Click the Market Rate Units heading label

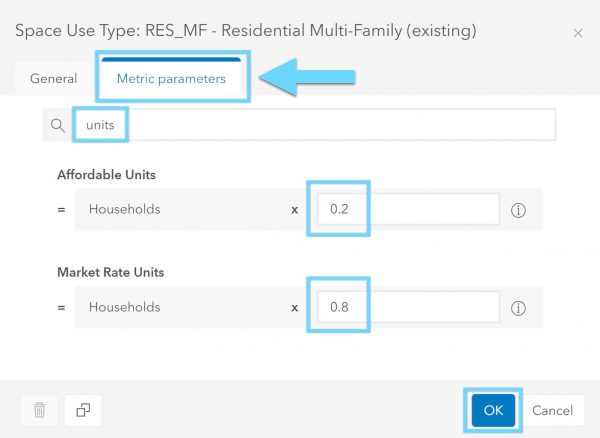(x=109, y=271)
